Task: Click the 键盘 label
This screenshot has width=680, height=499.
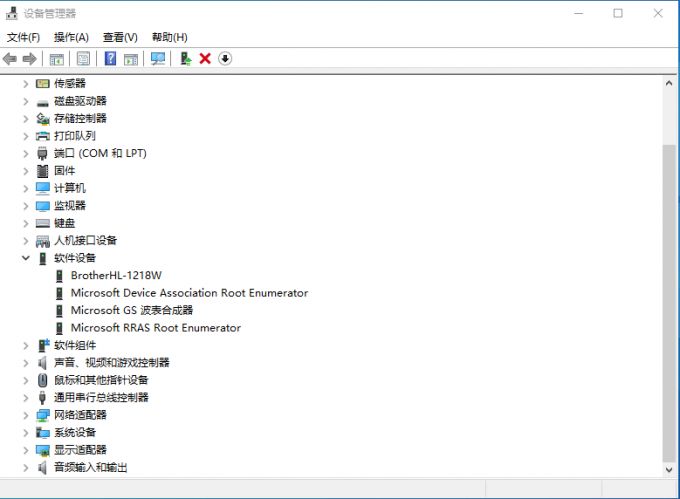Action: point(65,223)
